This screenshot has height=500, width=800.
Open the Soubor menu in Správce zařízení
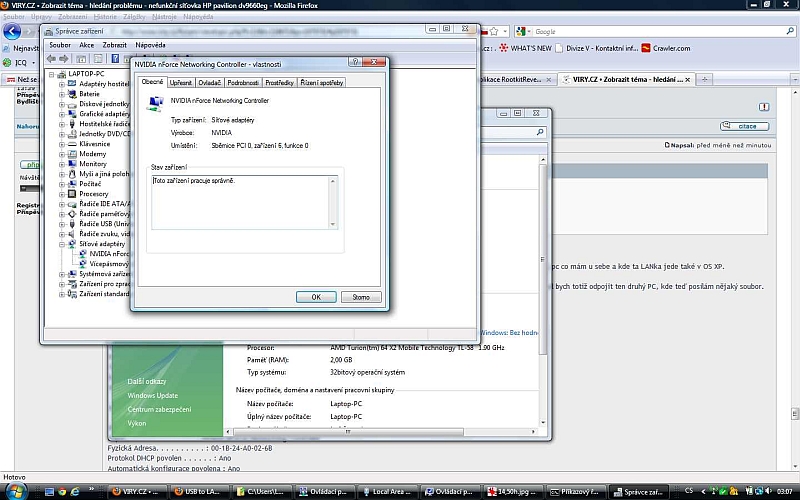pyautogui.click(x=60, y=45)
